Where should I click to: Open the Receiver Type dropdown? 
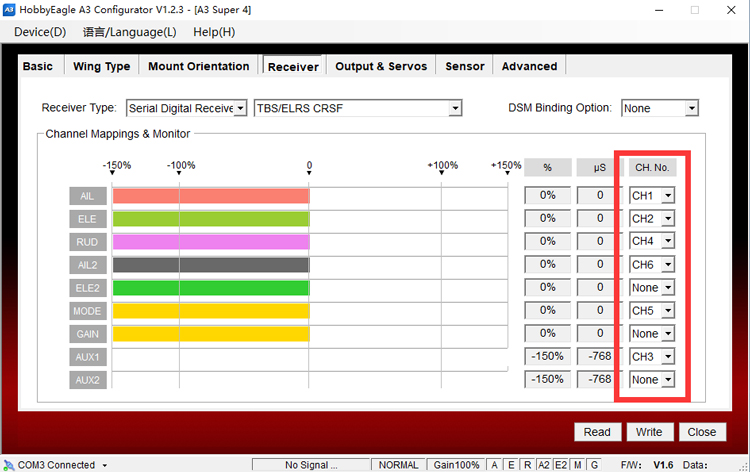click(240, 108)
